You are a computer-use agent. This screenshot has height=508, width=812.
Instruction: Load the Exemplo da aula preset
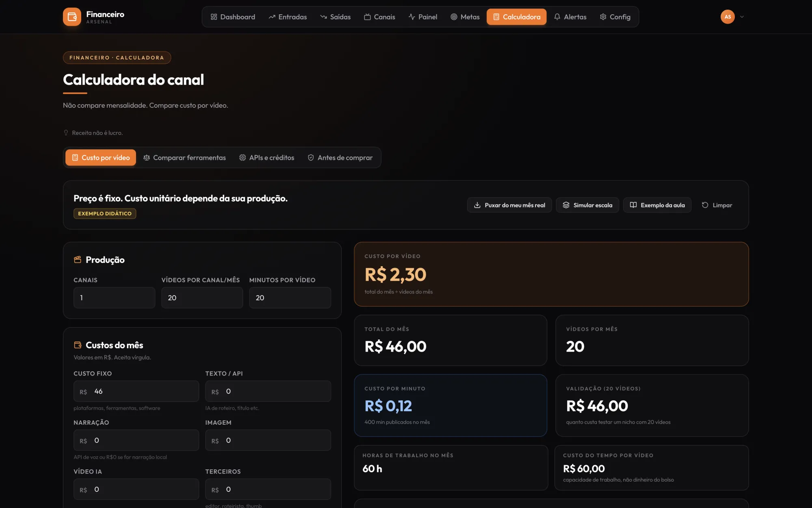tap(657, 205)
